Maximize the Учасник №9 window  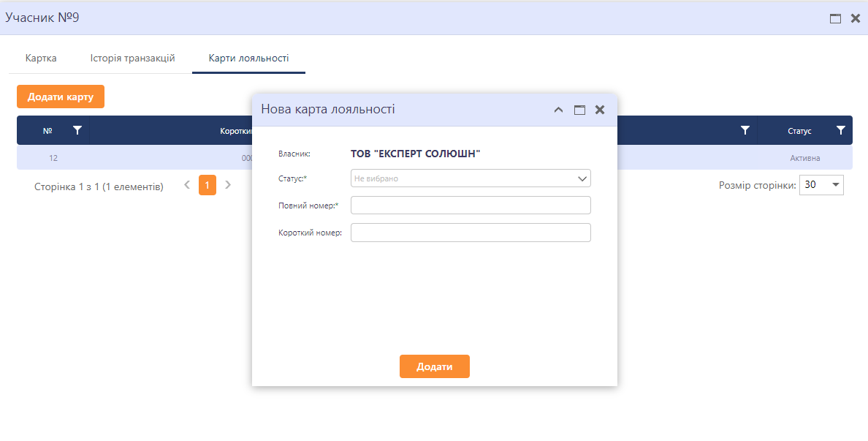click(x=835, y=18)
